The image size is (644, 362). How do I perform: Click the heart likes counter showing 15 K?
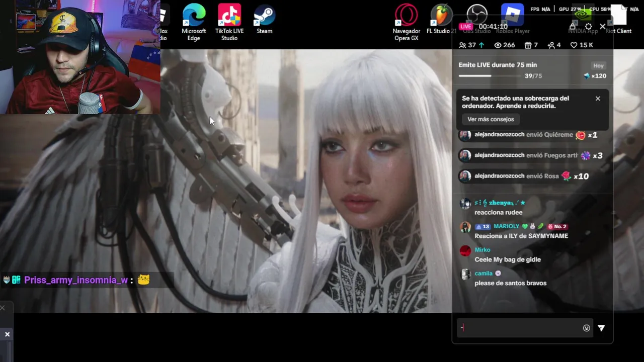point(582,45)
